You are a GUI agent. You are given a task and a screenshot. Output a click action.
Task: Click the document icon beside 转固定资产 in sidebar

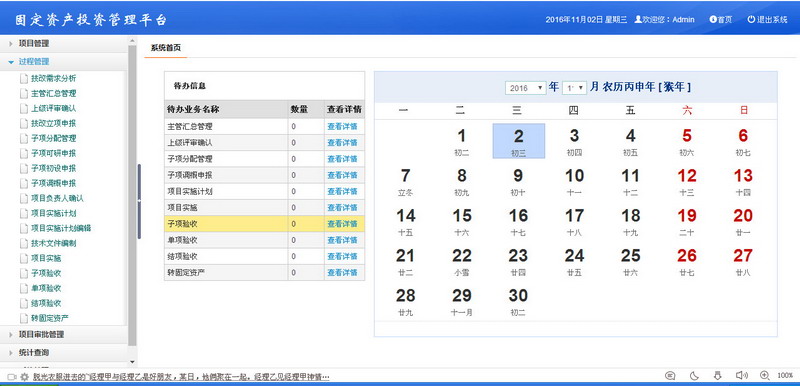(23, 318)
